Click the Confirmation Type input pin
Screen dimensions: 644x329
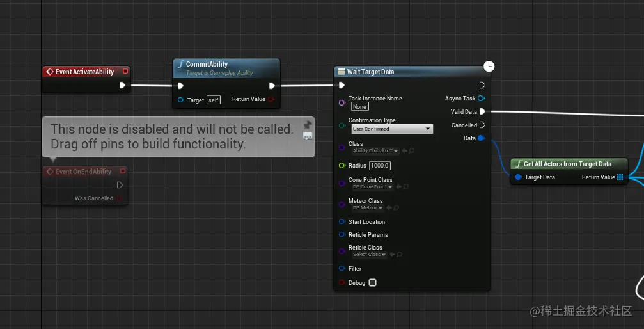point(342,125)
